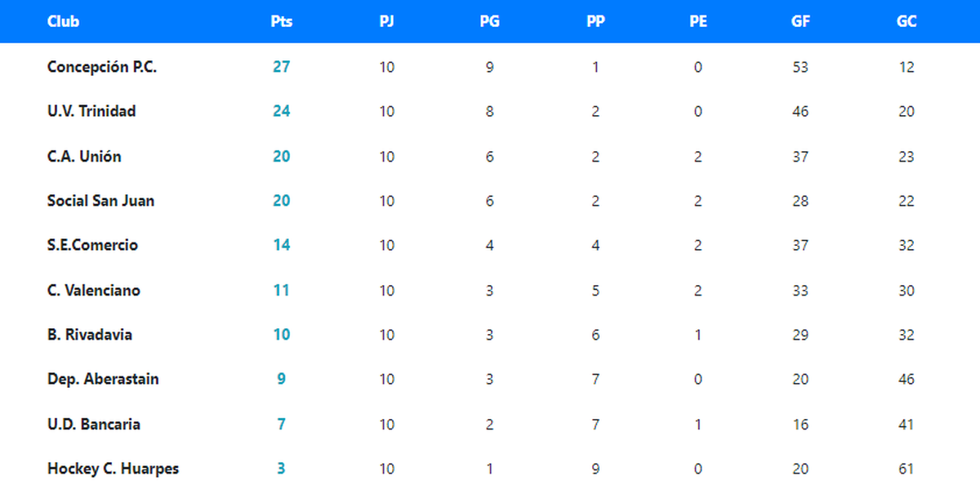This screenshot has width=980, height=503.
Task: Select Hockey C. Huarpes' 61 goals-against cell
Action: [x=906, y=469]
